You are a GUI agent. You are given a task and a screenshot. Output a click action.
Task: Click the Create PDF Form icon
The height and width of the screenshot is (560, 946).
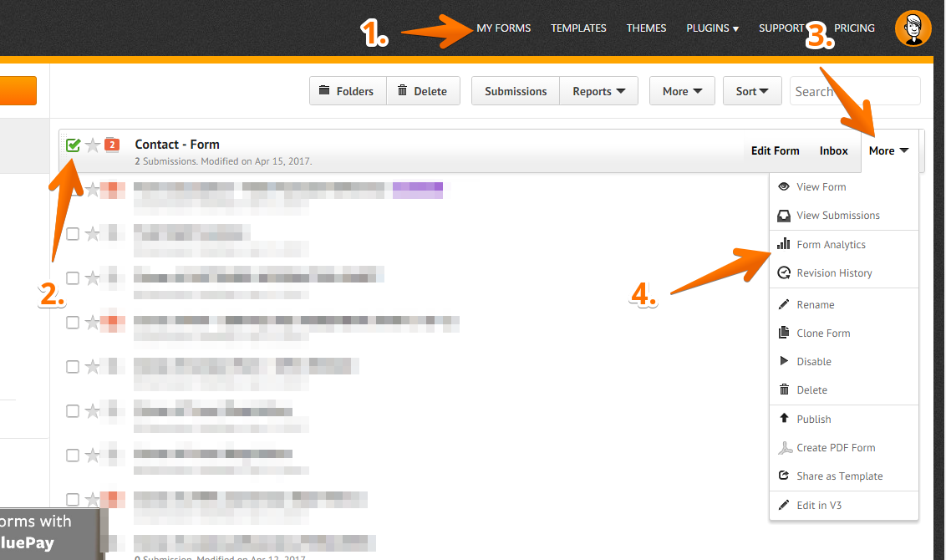click(784, 448)
